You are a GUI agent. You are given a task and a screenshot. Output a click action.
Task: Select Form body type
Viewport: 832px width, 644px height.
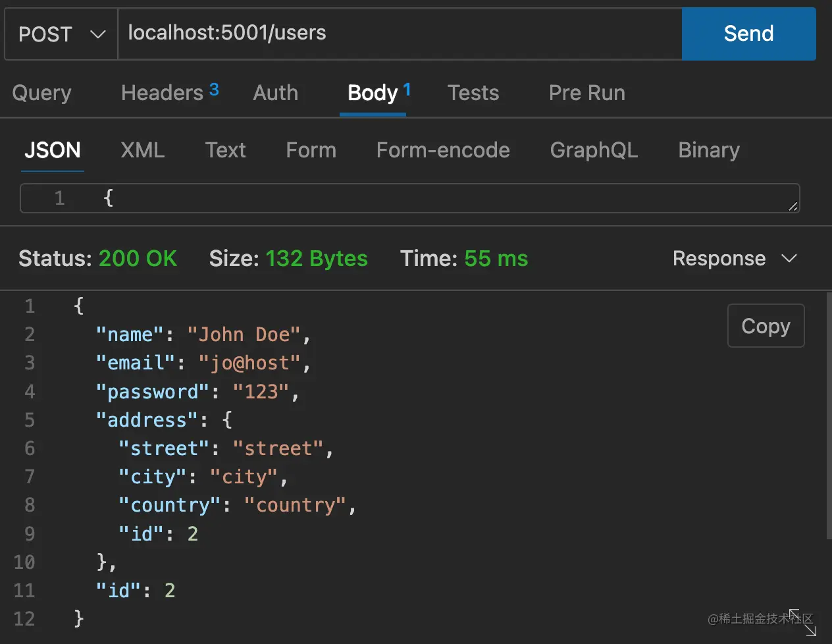click(x=311, y=150)
